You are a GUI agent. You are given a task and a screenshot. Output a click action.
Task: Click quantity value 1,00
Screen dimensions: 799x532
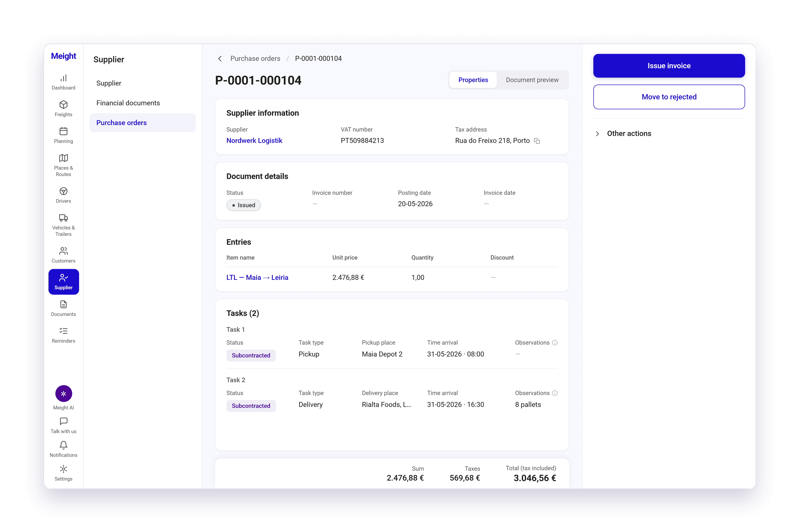point(418,277)
